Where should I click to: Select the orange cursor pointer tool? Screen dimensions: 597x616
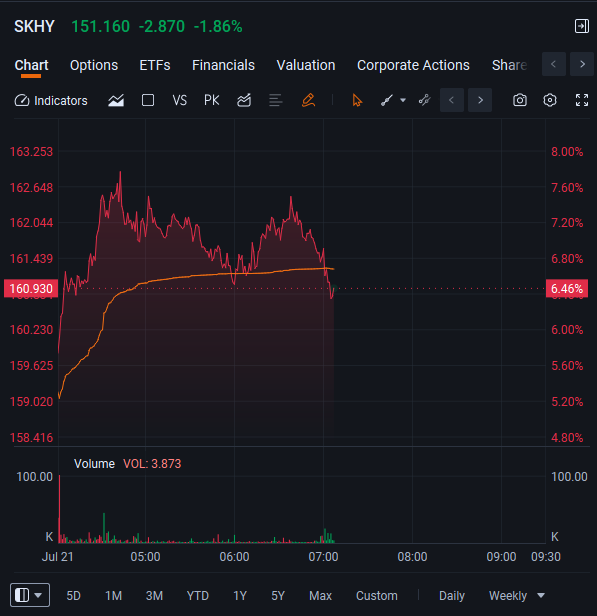pos(357,100)
